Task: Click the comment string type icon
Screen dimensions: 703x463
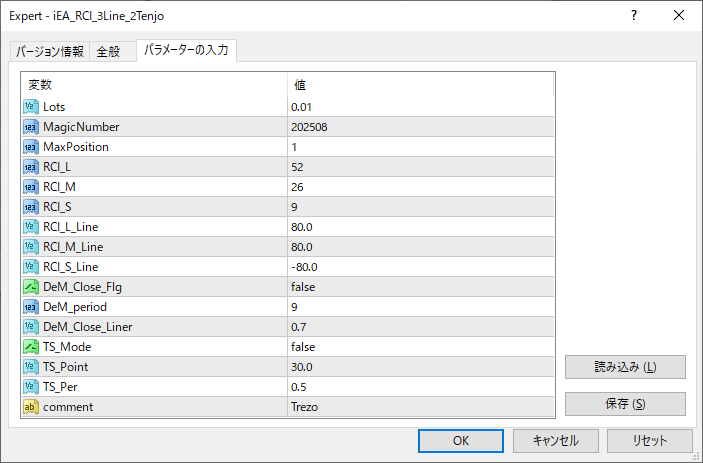Action: pyautogui.click(x=31, y=406)
